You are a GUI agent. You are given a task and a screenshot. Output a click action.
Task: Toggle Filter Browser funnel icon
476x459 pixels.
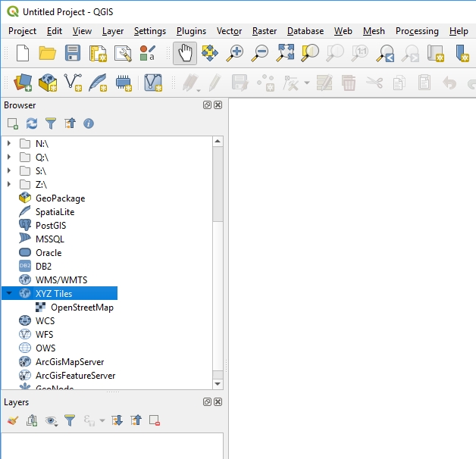pyautogui.click(x=51, y=123)
